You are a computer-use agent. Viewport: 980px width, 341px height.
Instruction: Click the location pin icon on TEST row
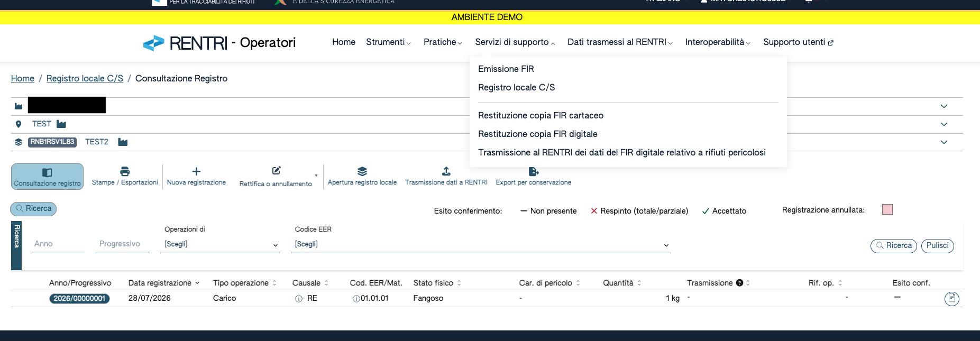point(19,124)
